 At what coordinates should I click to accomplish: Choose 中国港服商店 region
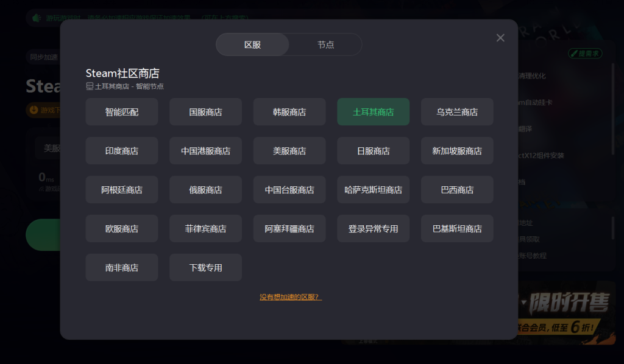[206, 151]
